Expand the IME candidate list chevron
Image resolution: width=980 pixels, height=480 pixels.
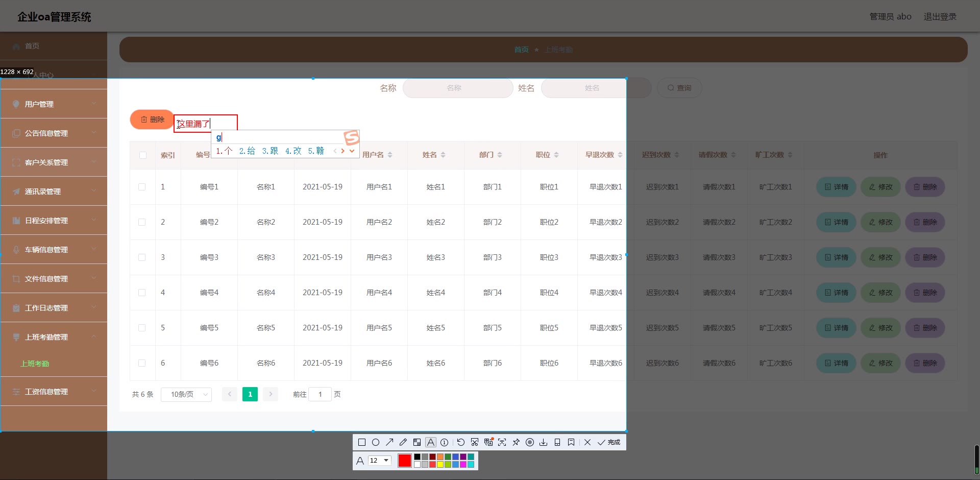(x=352, y=151)
